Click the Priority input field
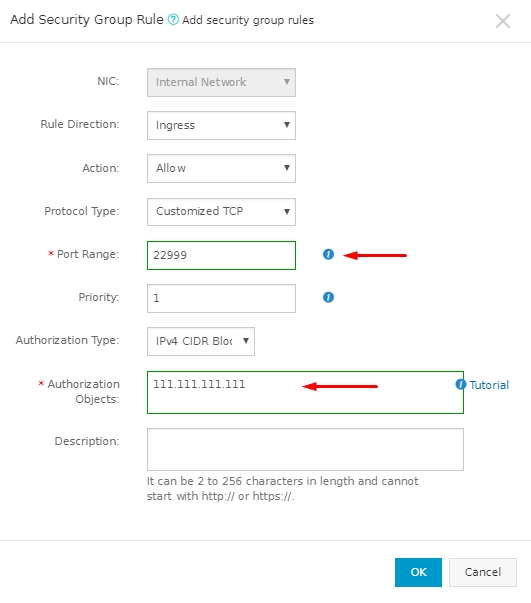The image size is (531, 603). point(221,298)
